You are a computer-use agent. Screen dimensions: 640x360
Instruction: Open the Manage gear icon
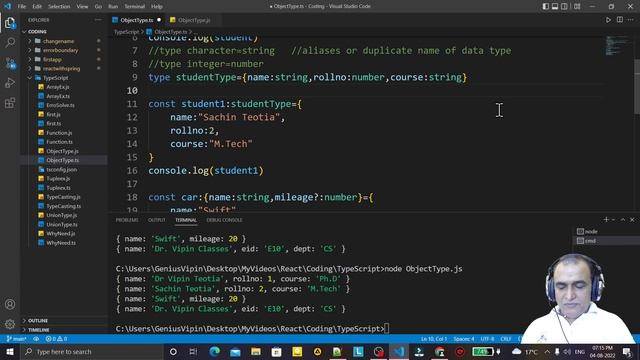point(10,324)
